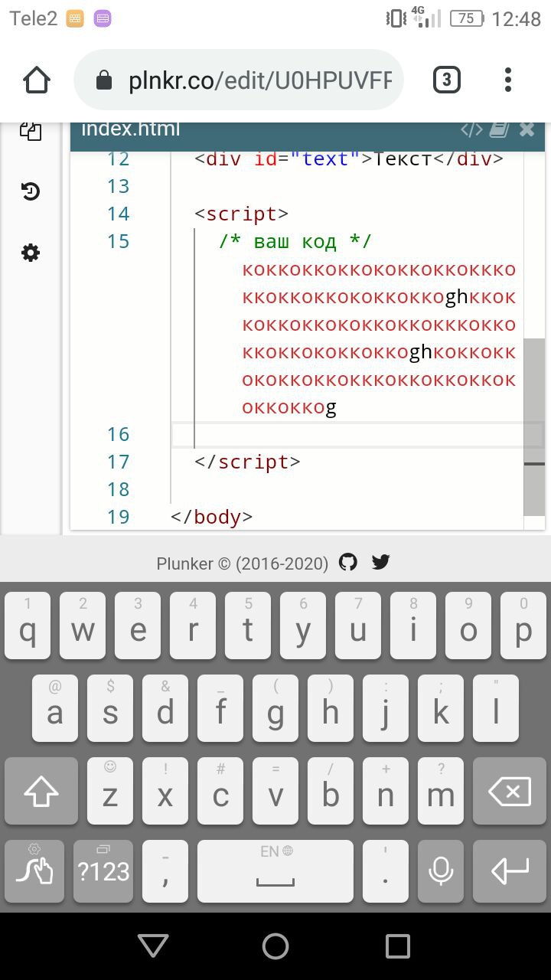Tap the i key on the keyboard
Image resolution: width=551 pixels, height=980 pixels.
click(413, 626)
